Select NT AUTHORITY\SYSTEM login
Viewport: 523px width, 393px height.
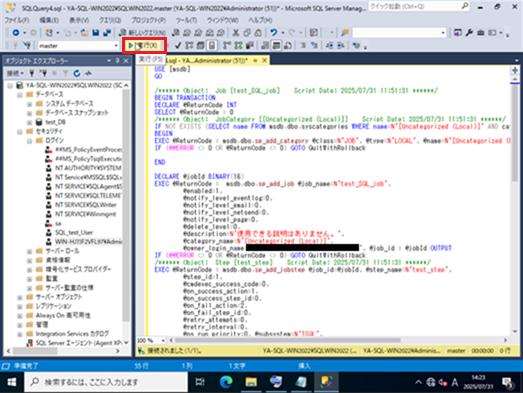pyautogui.click(x=88, y=168)
